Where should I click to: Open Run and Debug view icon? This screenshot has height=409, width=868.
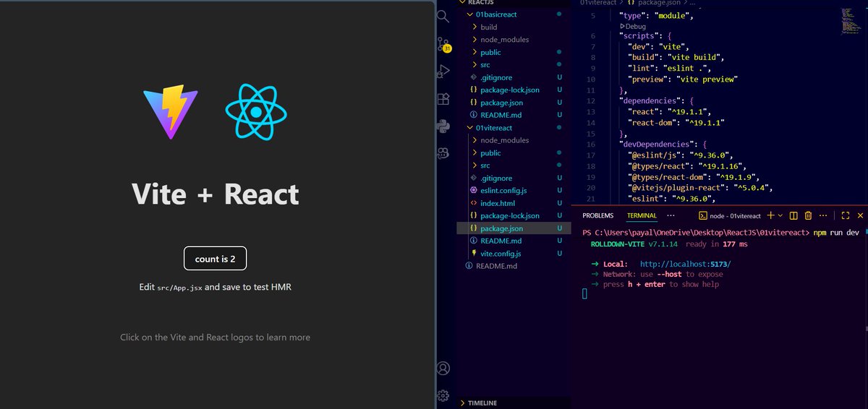pyautogui.click(x=443, y=72)
